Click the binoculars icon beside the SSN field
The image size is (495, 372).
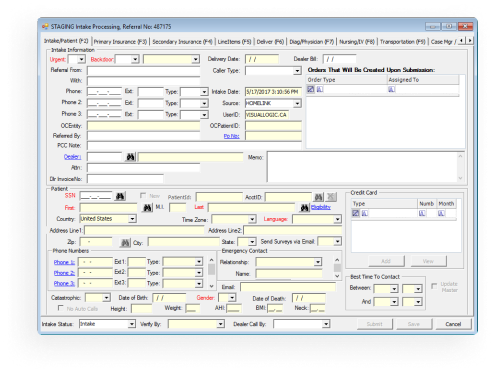[120, 196]
